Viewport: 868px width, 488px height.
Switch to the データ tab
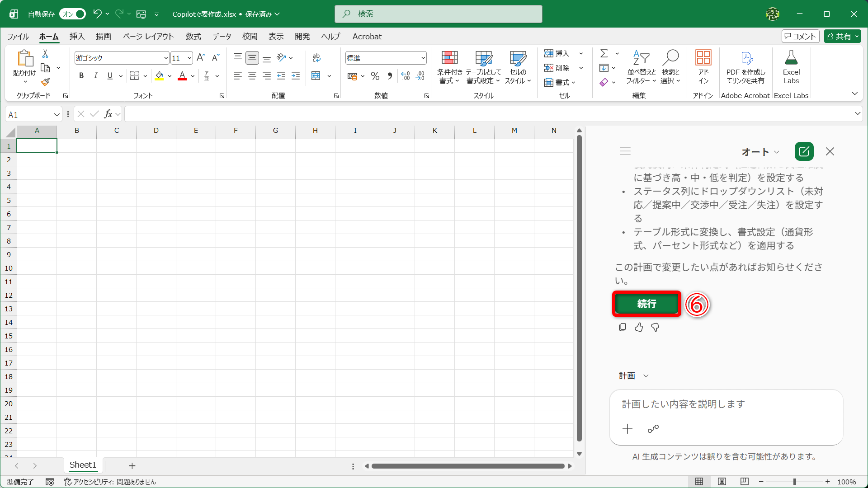pos(222,37)
